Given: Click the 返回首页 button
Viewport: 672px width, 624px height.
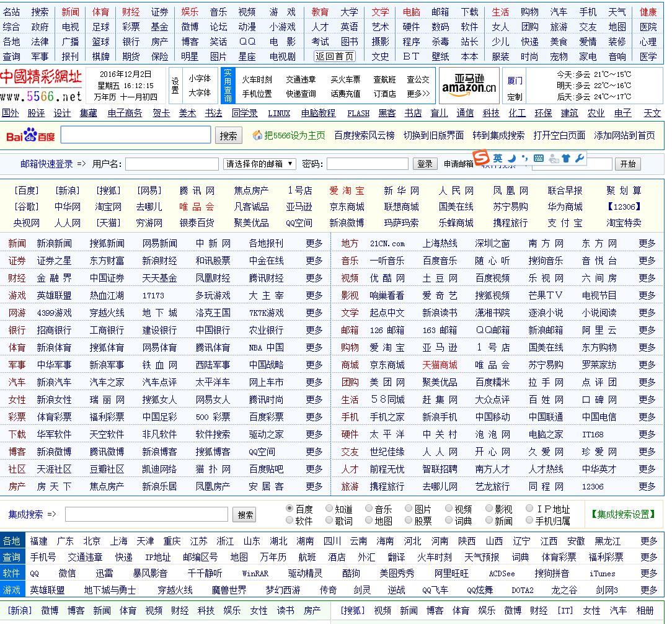Looking at the screenshot, I should 335,56.
